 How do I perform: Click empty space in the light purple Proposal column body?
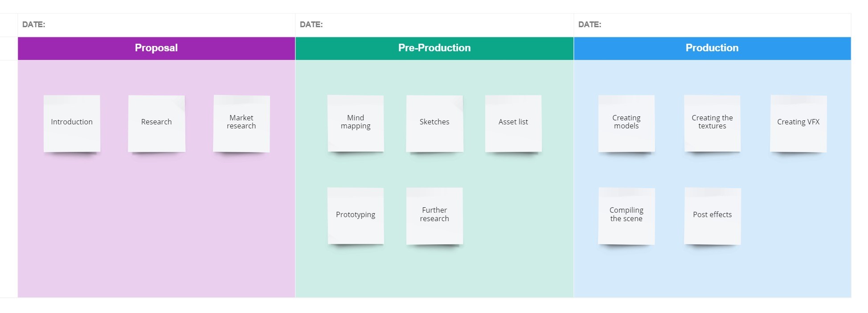[156, 232]
